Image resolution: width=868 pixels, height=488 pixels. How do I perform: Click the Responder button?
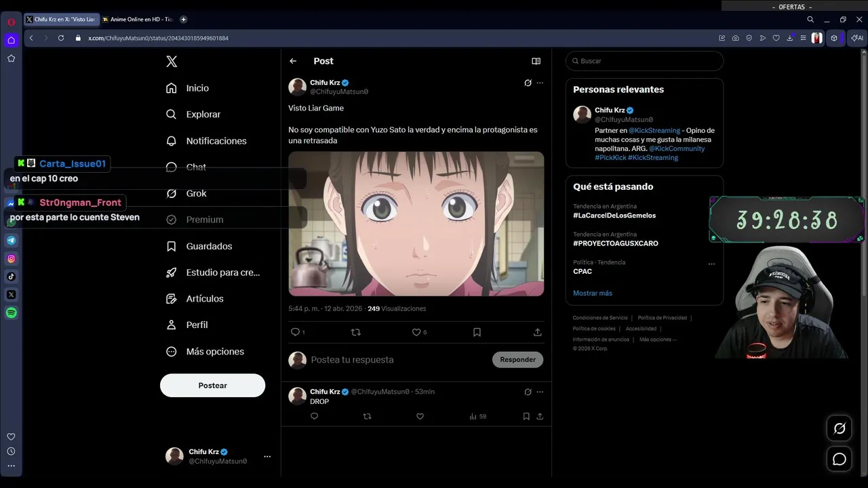517,359
